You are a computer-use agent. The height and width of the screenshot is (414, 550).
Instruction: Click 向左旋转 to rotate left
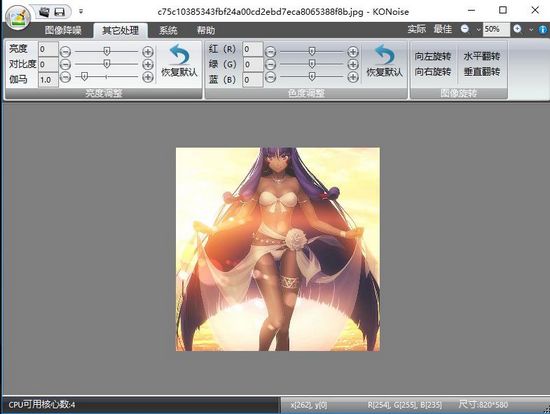click(432, 56)
